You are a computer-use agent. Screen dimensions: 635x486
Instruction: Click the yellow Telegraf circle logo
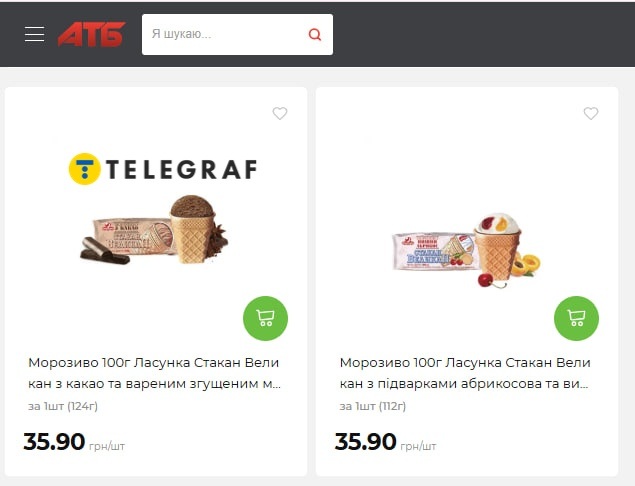pos(84,169)
